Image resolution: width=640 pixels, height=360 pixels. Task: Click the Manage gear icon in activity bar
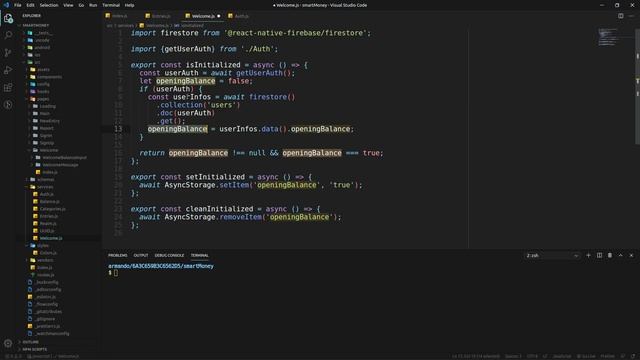point(8,343)
